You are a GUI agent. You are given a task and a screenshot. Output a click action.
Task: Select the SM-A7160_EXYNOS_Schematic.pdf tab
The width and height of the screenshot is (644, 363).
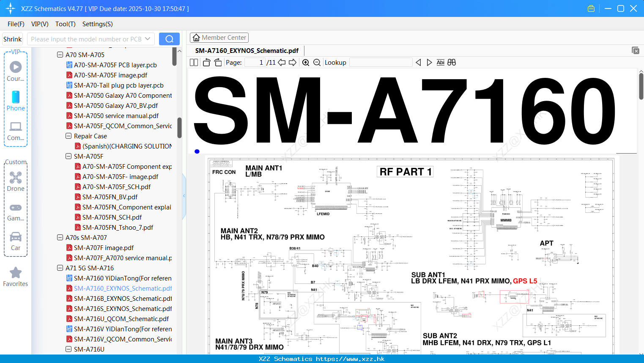tap(247, 51)
